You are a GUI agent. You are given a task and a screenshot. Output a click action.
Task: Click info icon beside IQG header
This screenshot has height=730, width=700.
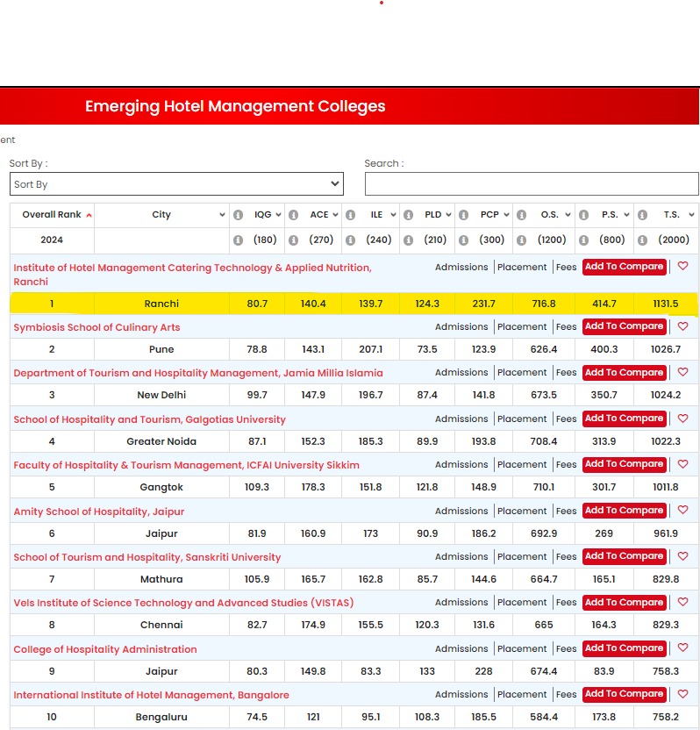238,215
